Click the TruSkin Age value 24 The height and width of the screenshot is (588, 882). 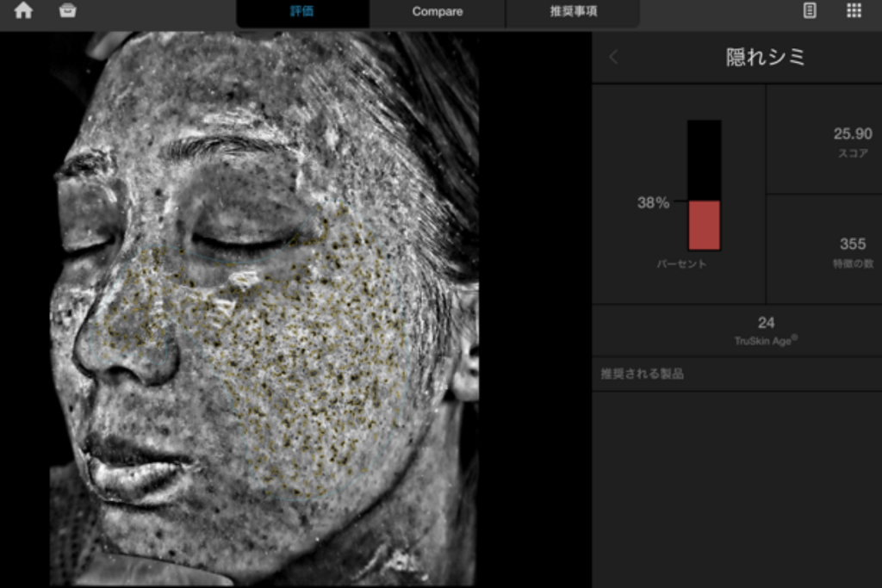click(766, 323)
